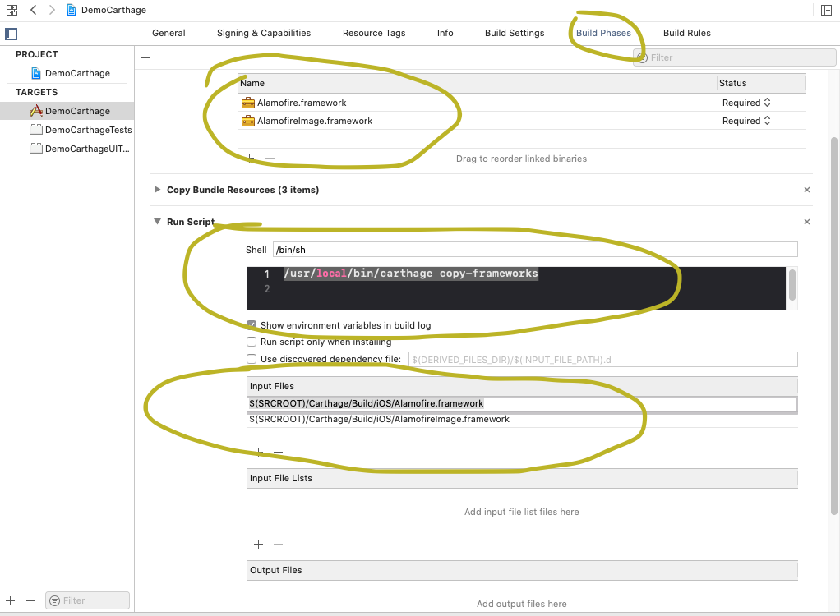Switch to Build Settings tab
840x616 pixels.
coord(515,33)
